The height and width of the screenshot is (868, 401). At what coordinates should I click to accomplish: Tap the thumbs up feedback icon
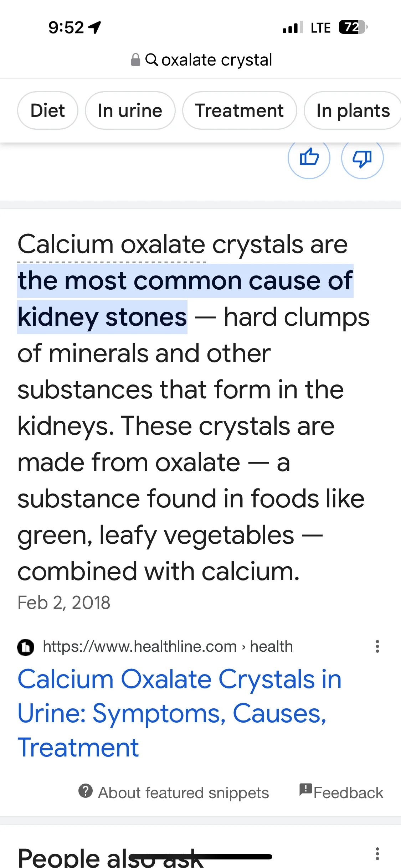tap(309, 157)
